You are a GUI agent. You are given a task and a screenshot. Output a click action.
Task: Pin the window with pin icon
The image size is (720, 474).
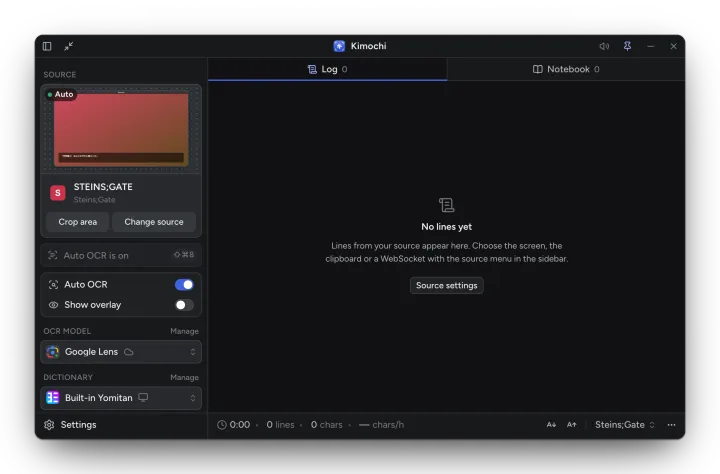tap(627, 46)
